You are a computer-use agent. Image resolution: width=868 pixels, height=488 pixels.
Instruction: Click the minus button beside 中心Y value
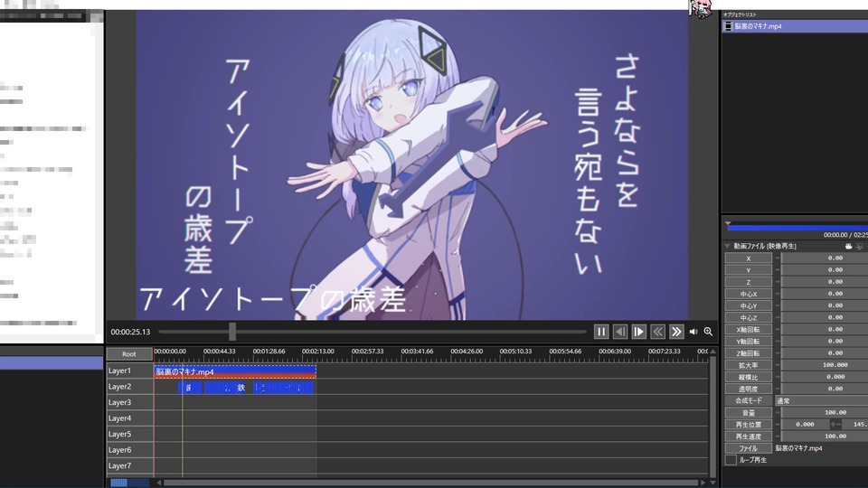click(x=778, y=305)
